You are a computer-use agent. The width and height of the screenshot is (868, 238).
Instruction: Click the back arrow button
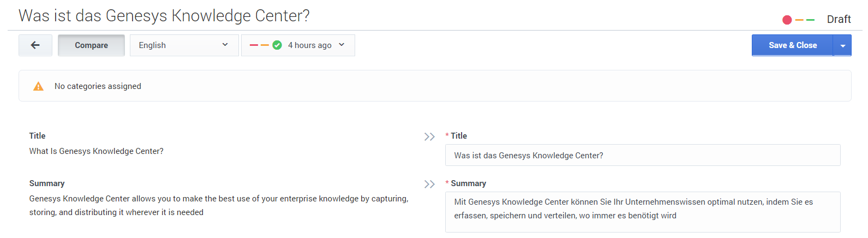[35, 45]
